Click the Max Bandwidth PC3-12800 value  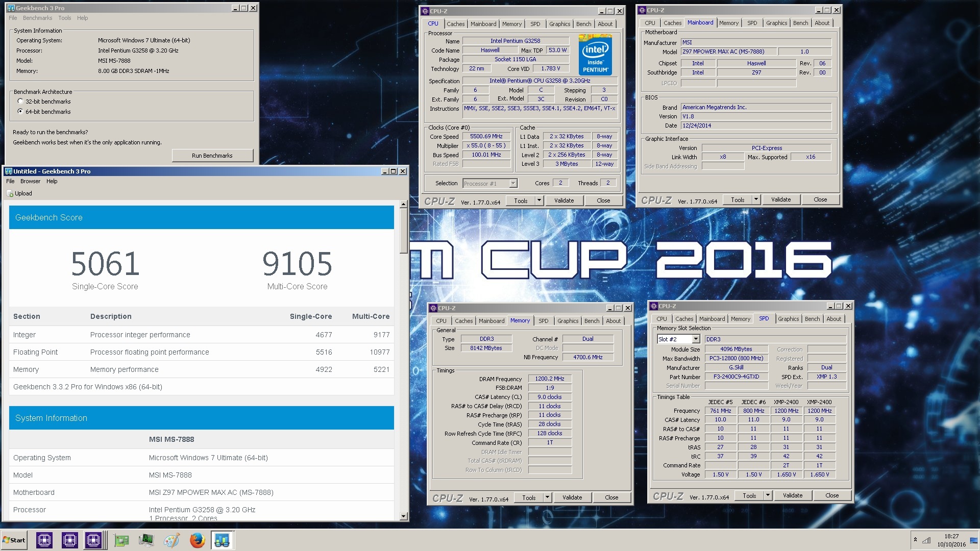(736, 359)
